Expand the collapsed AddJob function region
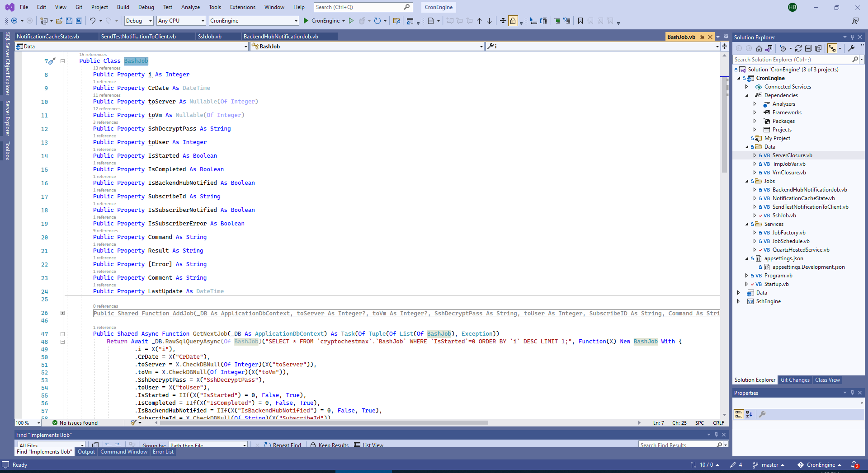The image size is (868, 473). [x=62, y=313]
